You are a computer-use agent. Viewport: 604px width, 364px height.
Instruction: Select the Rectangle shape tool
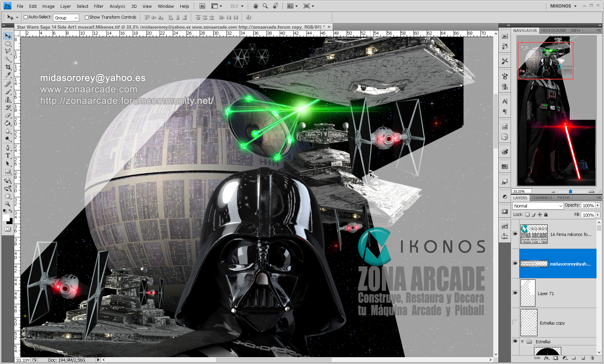click(x=8, y=171)
